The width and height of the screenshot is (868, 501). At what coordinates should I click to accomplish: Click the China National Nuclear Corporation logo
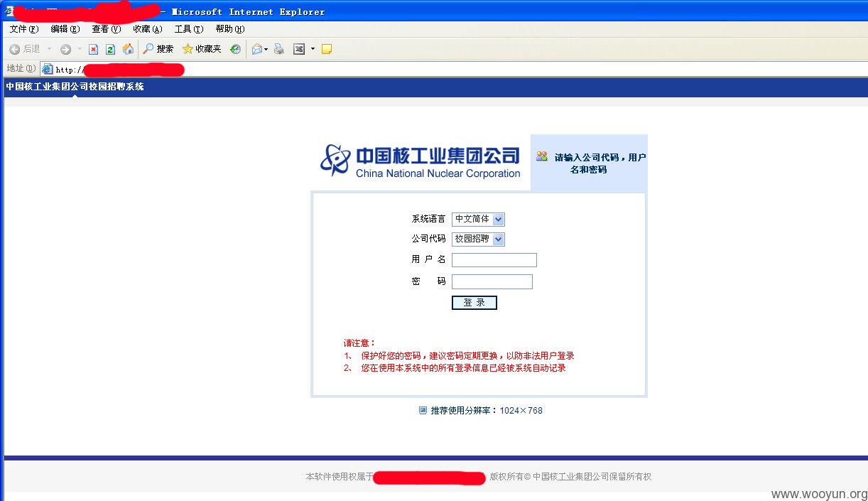421,161
